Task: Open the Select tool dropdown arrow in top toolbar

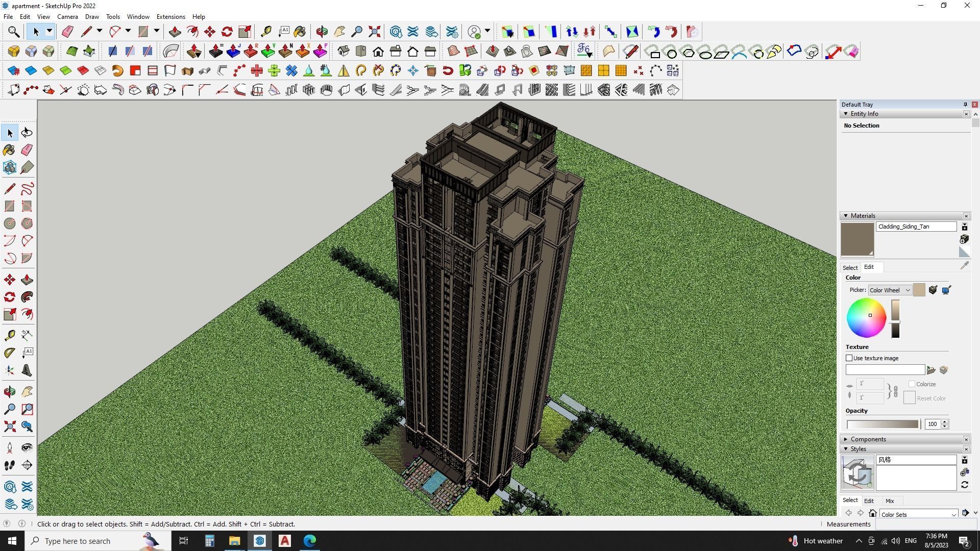Action: (x=50, y=32)
